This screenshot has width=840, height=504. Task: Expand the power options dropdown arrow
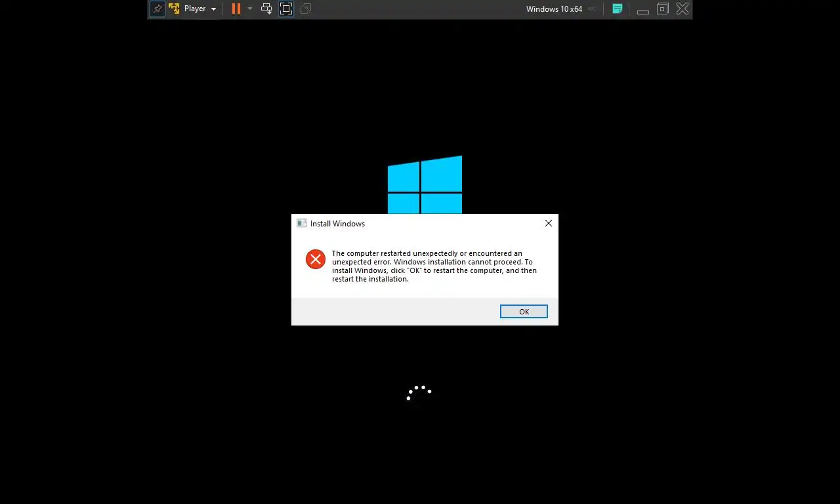[250, 9]
